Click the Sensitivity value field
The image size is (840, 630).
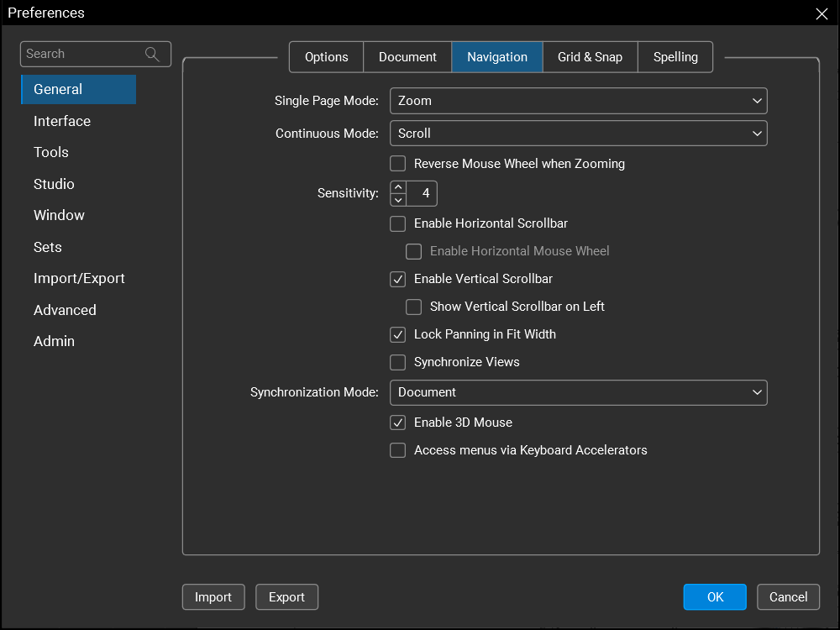[425, 194]
